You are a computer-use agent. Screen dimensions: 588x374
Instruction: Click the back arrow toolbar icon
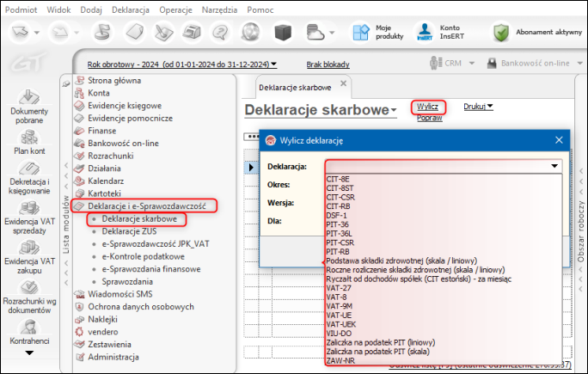point(21,33)
